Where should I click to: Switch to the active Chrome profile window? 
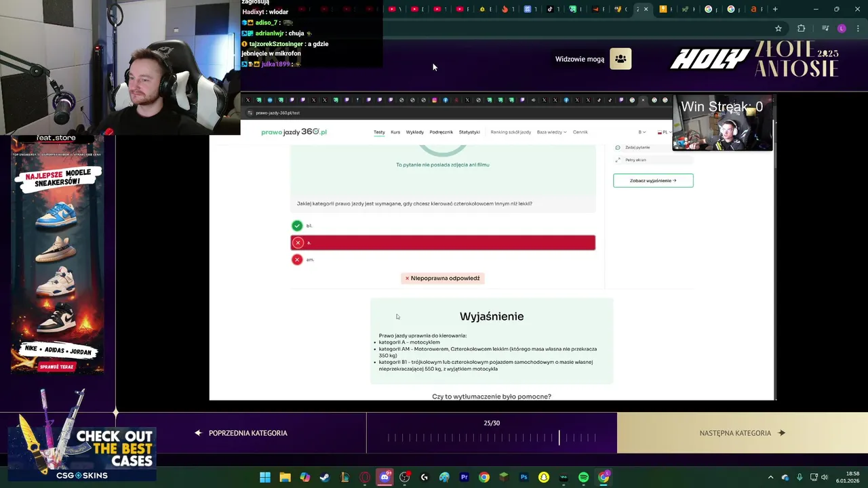604,477
